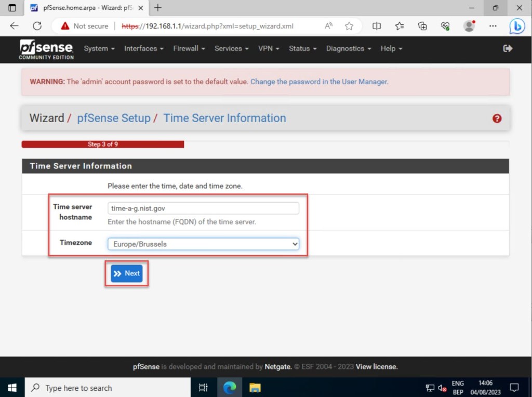This screenshot has height=397, width=532.
Task: Click the Step 3 of 9 progress bar
Action: (103, 144)
